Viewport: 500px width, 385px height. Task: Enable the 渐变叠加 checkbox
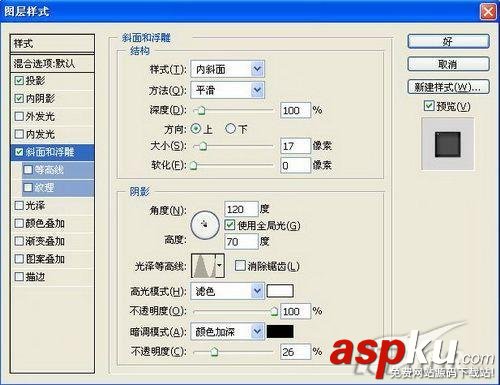click(x=19, y=241)
